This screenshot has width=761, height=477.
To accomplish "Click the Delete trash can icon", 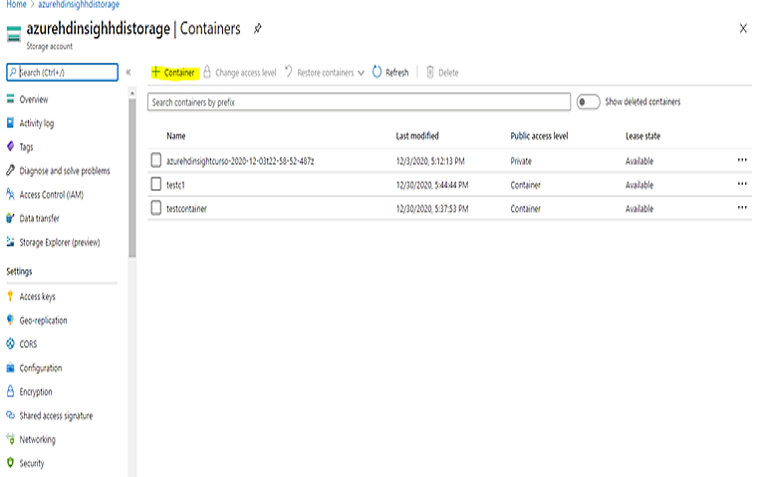I will [x=430, y=72].
